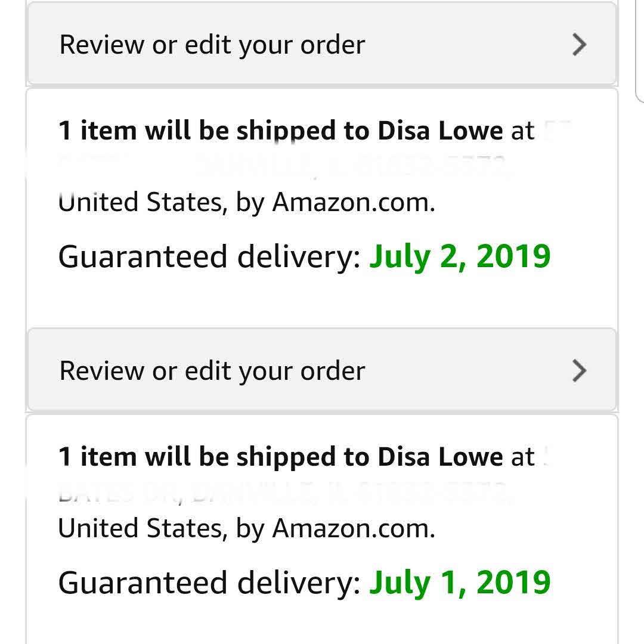
Task: Click 'United States' in the July 2 order
Action: coord(142,203)
